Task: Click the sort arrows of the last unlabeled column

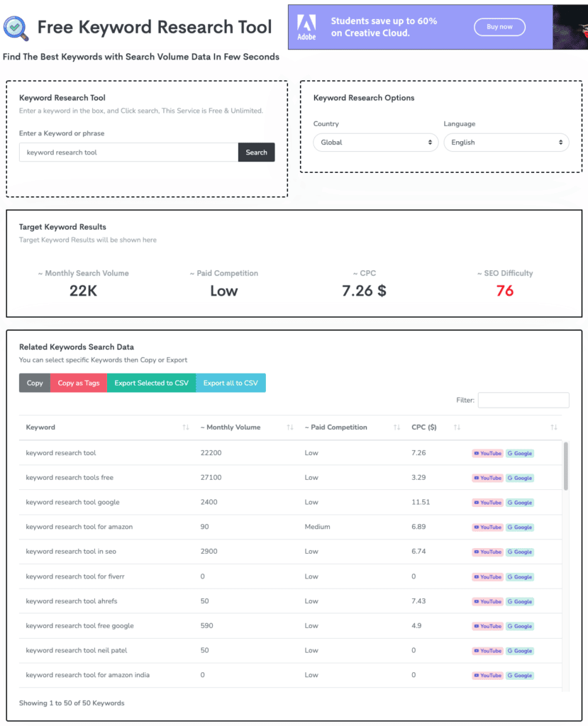Action: tap(554, 428)
